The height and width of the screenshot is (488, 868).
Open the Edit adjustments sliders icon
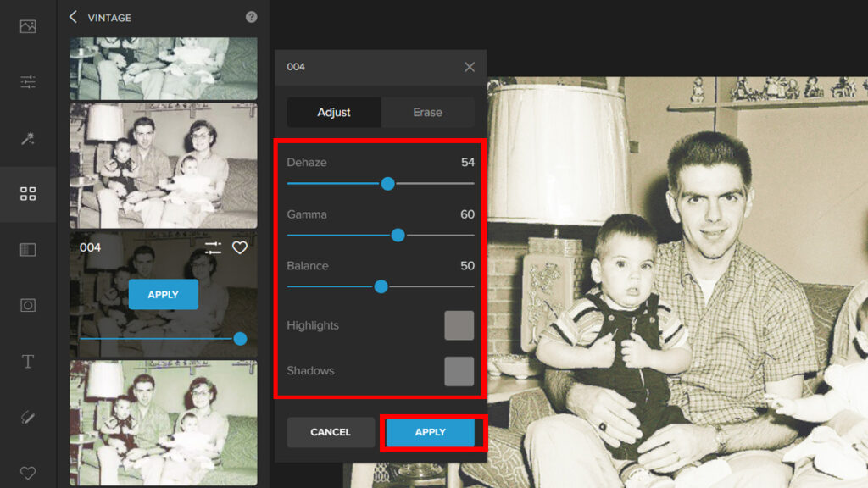28,82
